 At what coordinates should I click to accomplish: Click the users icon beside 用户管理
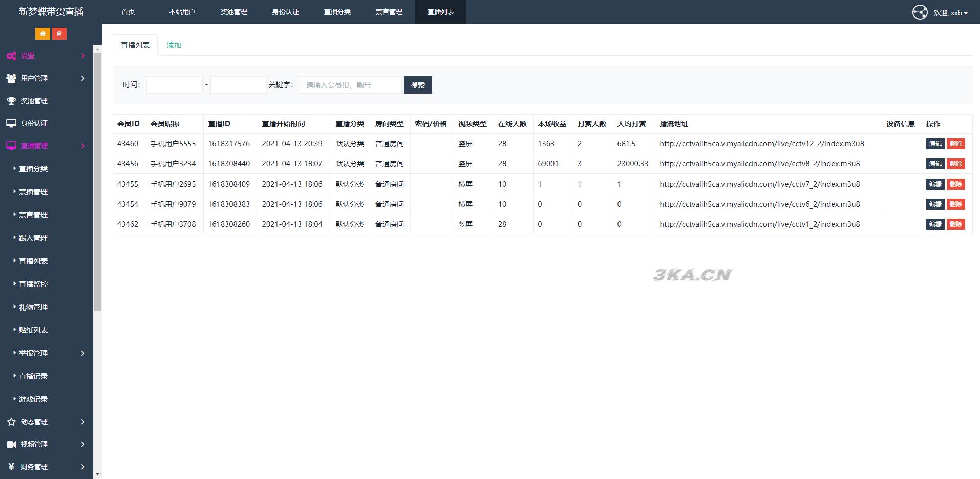point(11,78)
